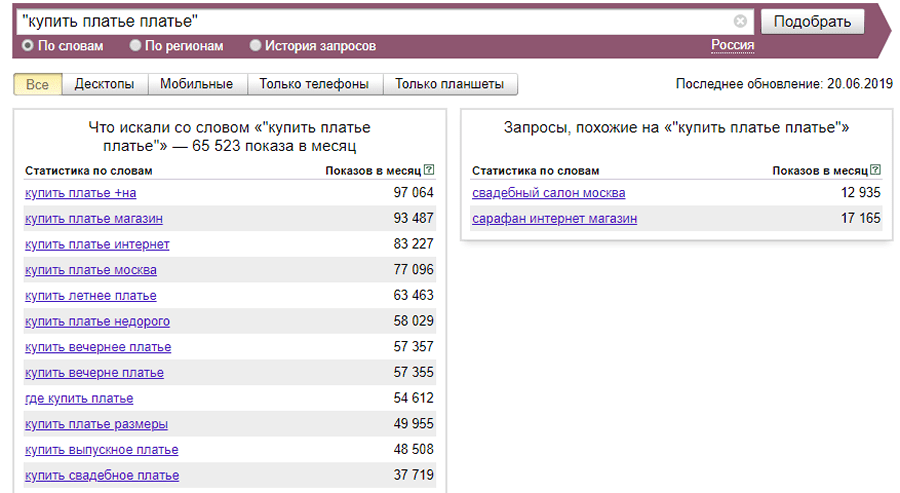Switch to the 'Все' tab
The height and width of the screenshot is (493, 900).
38,84
